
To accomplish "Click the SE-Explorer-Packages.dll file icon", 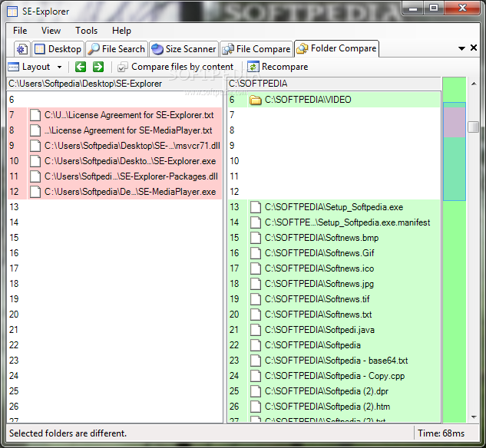I will click(35, 176).
